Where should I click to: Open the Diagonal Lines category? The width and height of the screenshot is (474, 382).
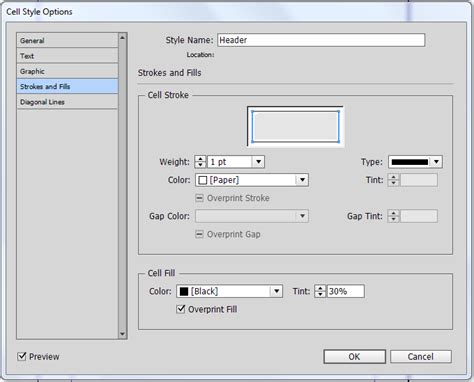click(x=67, y=102)
